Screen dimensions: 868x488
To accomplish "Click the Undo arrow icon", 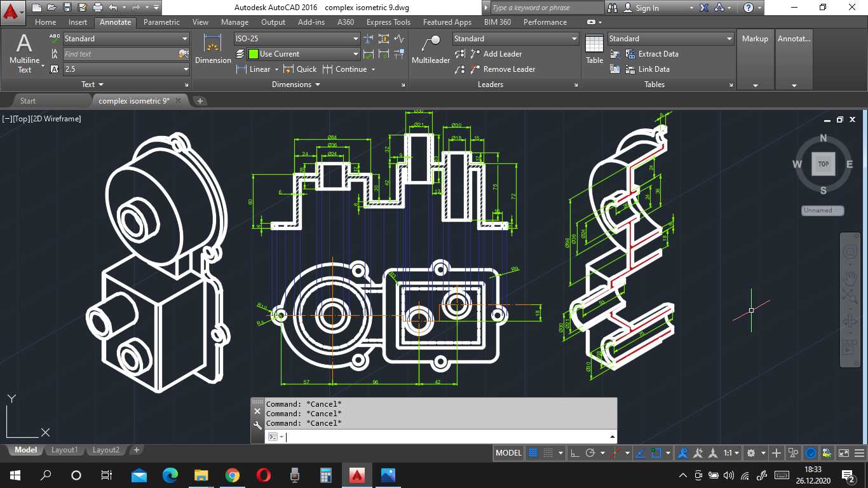I will click(112, 8).
